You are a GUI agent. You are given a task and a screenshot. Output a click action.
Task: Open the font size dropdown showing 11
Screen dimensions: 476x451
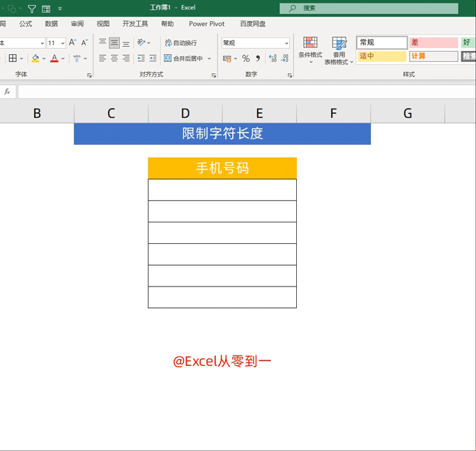(63, 43)
